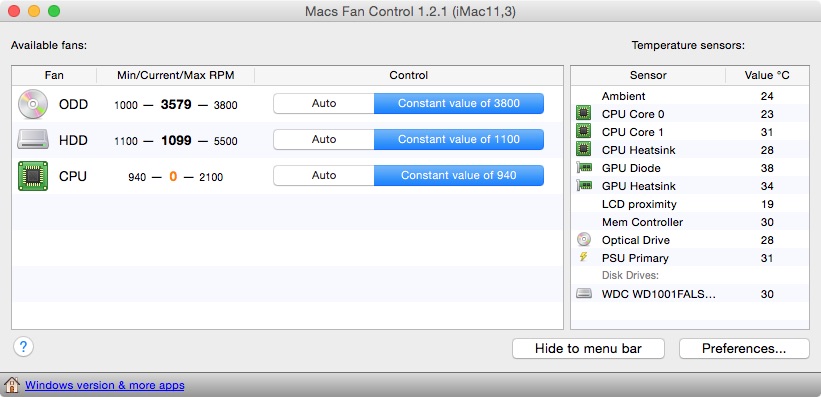The width and height of the screenshot is (821, 397).
Task: Click the ODD fan disc icon
Action: tap(32, 104)
